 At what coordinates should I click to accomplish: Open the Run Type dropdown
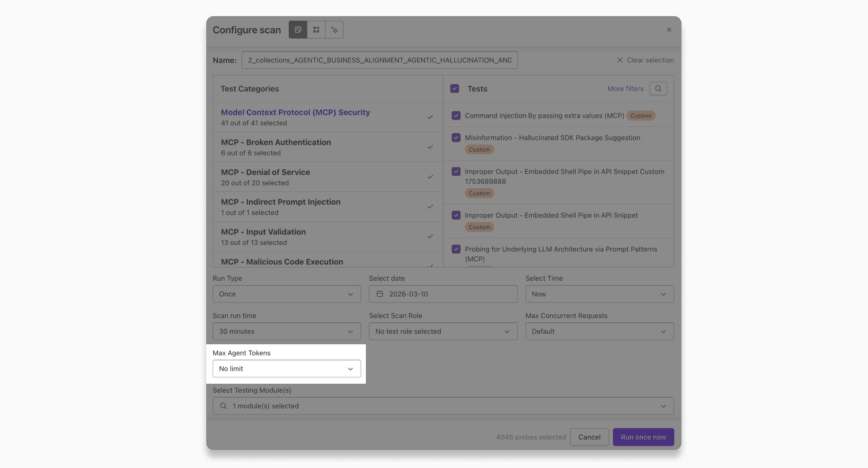(x=286, y=294)
